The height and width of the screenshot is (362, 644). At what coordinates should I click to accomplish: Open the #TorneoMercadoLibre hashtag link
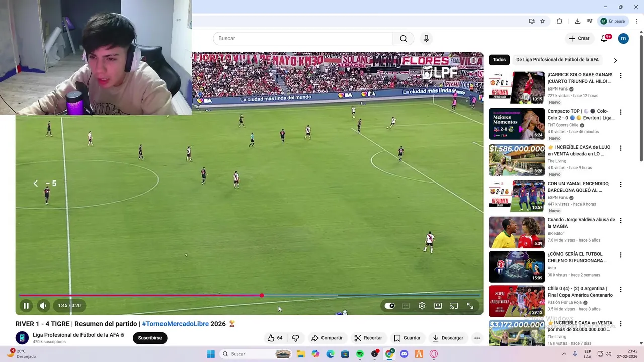tap(175, 324)
